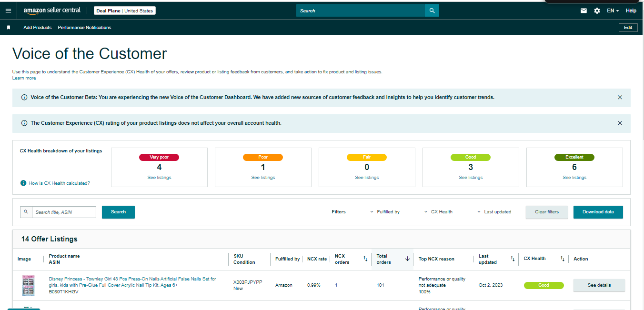Open the EN language dropdown

[613, 10]
